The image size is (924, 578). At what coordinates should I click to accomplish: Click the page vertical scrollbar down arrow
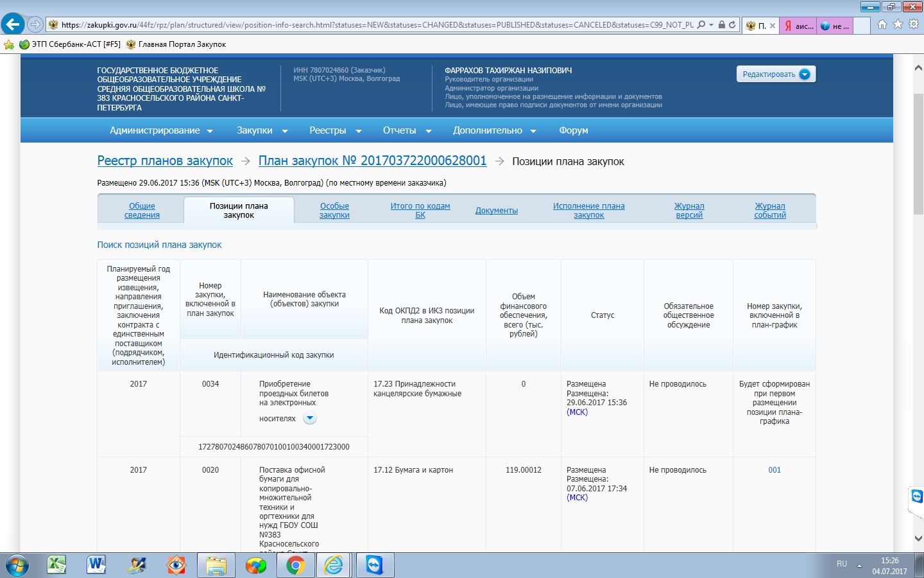pyautogui.click(x=918, y=538)
